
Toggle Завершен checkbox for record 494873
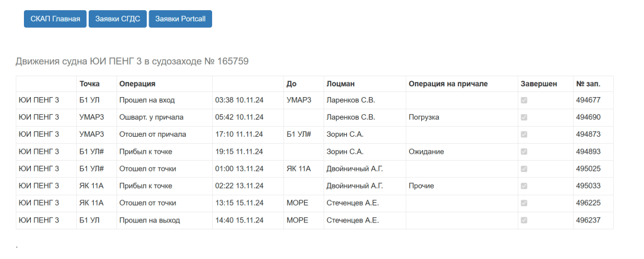pos(524,134)
